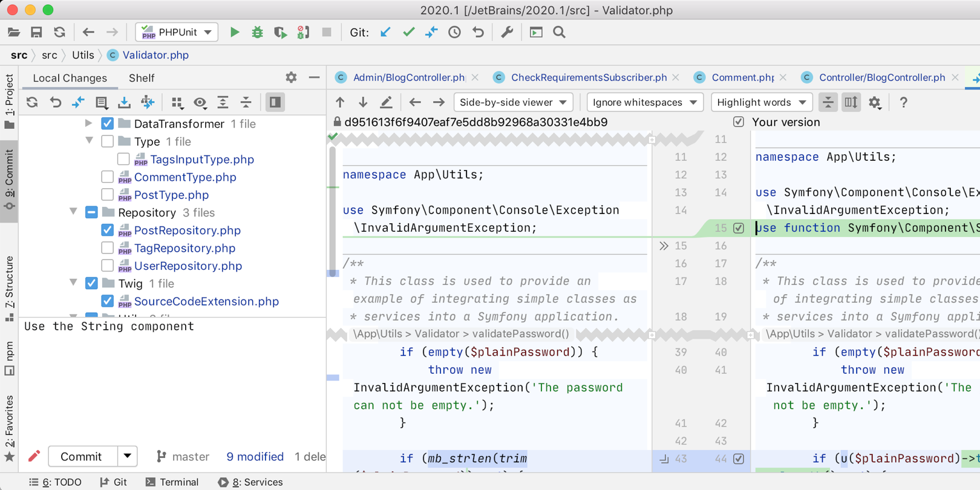Open settings with the wrench icon
980x490 pixels.
pos(507,32)
